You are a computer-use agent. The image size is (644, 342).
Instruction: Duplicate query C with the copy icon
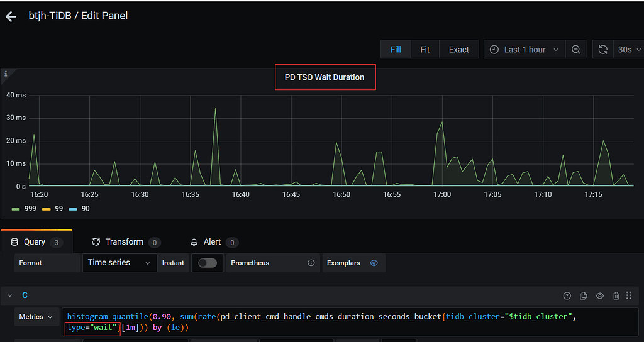coord(584,295)
